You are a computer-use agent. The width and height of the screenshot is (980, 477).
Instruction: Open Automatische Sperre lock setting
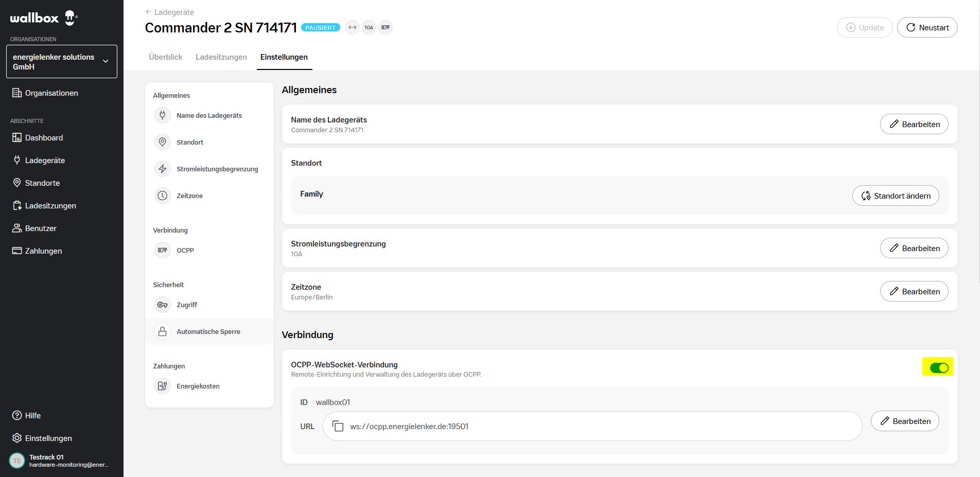pos(209,331)
